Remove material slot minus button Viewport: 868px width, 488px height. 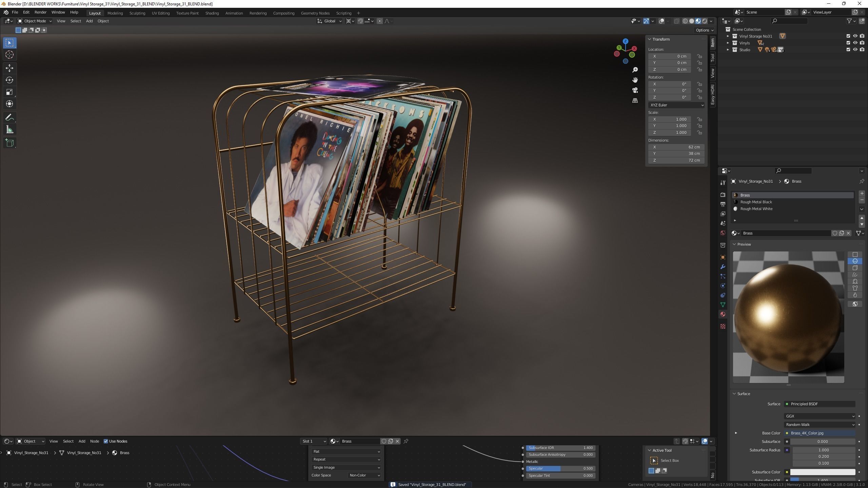pos(862,200)
